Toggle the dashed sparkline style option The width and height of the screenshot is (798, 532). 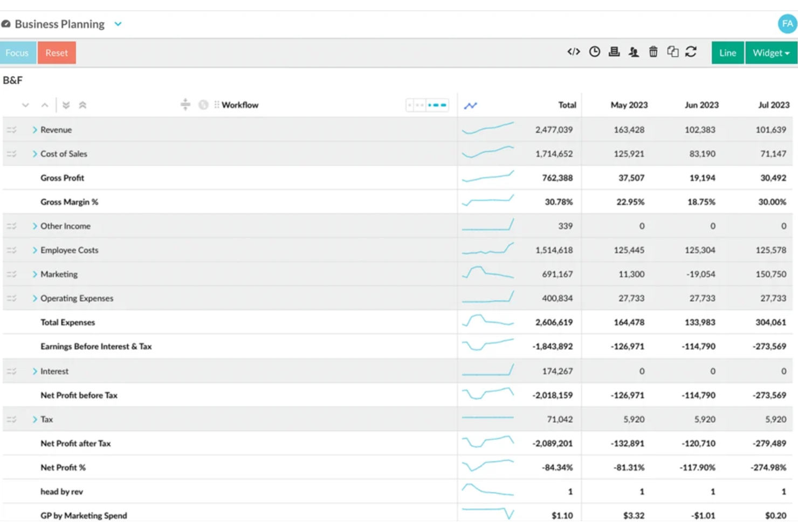point(436,105)
